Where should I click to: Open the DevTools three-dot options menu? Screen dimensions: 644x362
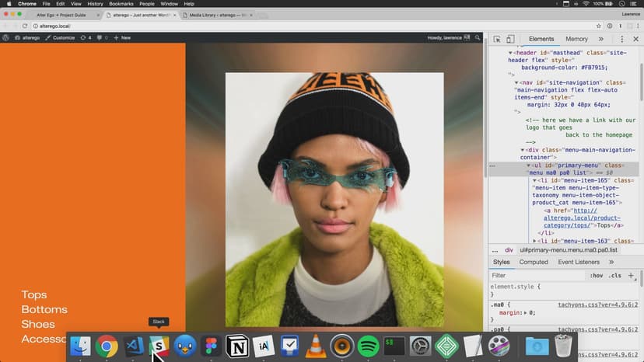[623, 39]
